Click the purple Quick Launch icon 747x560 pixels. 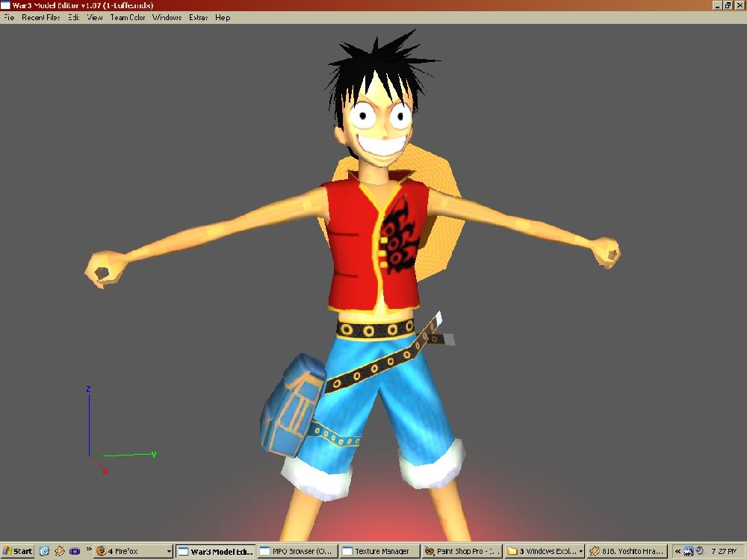[x=74, y=552]
